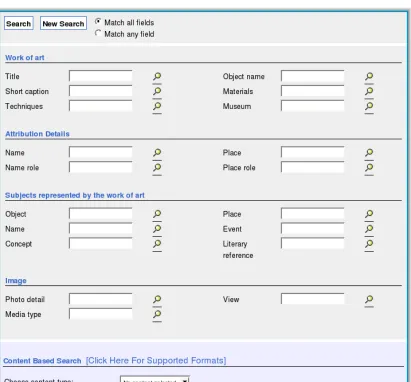Image resolution: width=411 pixels, height=382 pixels.
Task: Focus the Attribution Details Name input field
Action: 101,152
